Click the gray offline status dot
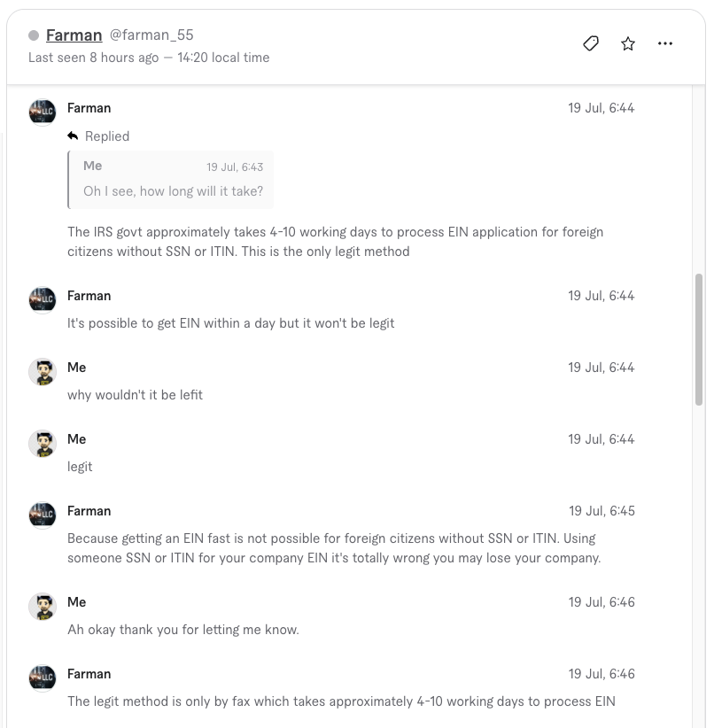This screenshot has height=728, width=714. (x=34, y=35)
